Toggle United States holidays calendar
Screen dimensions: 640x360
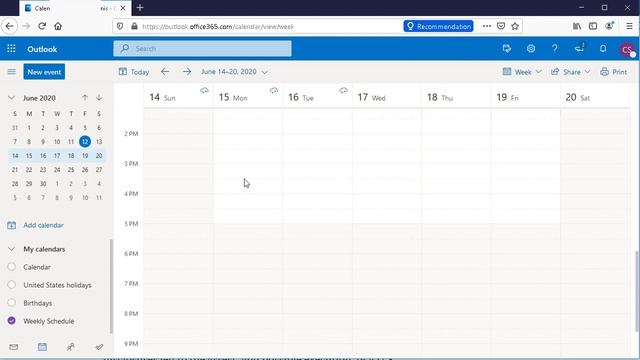pyautogui.click(x=11, y=284)
